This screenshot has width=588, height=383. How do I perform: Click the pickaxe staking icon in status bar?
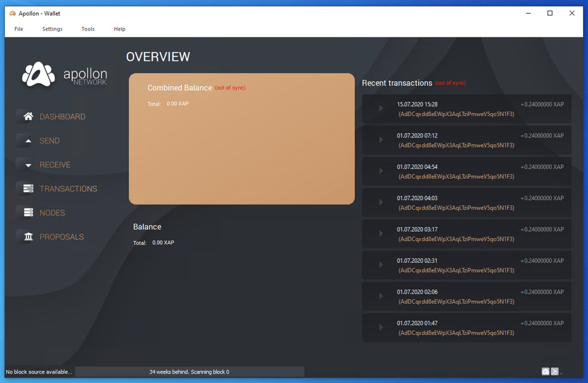pos(555,372)
